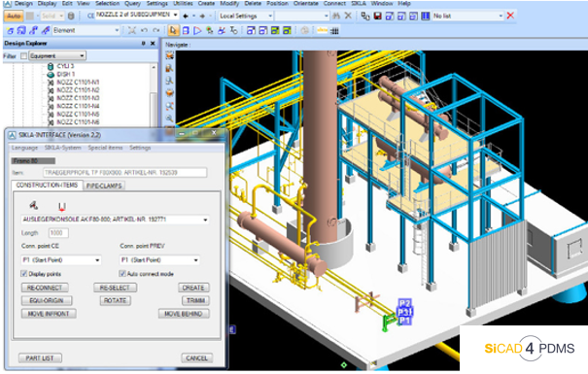Select the DISH 1 tree item
This screenshot has width=588, height=374.
click(x=66, y=74)
